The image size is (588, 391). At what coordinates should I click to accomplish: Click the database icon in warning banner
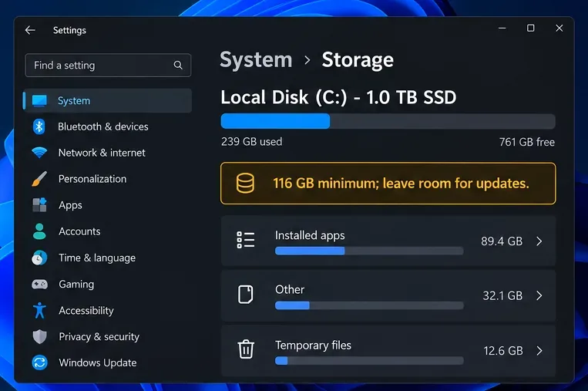[245, 183]
